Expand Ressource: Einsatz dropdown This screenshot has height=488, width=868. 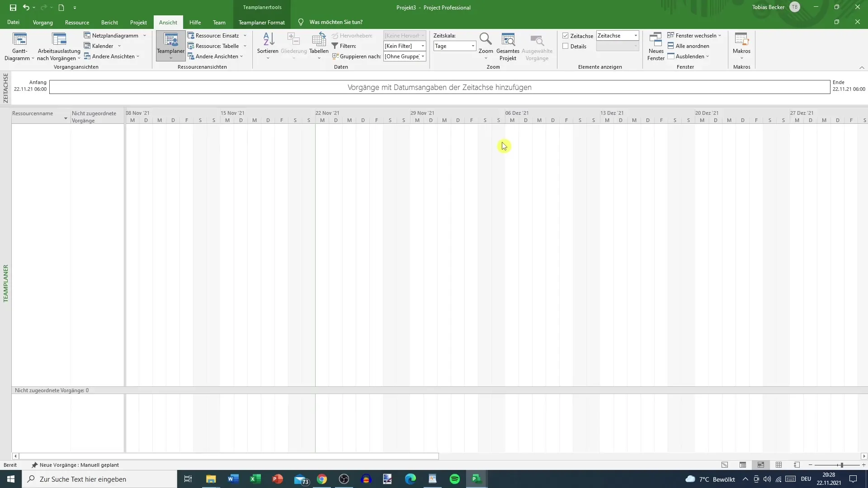click(x=245, y=35)
